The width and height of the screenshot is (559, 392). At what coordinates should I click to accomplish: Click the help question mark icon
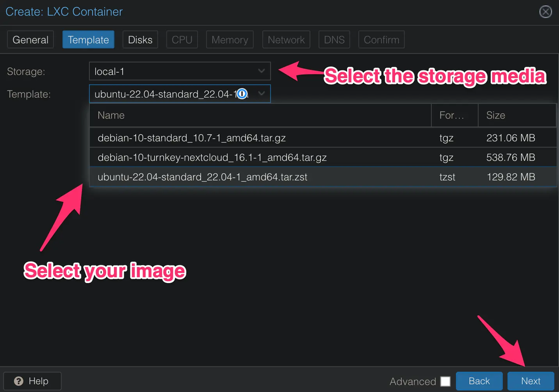click(x=18, y=381)
